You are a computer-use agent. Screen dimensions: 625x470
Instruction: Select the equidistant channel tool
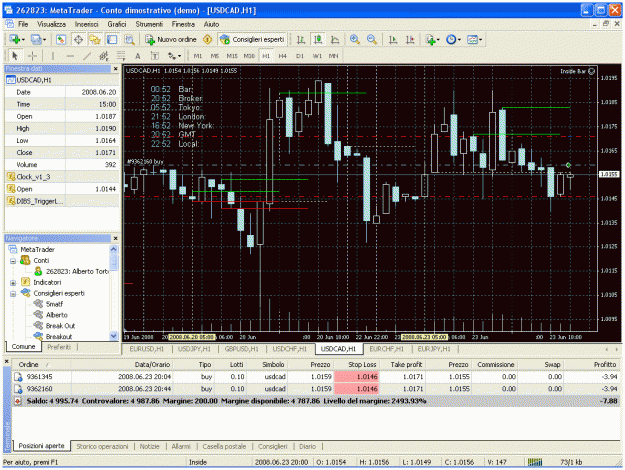[x=104, y=56]
